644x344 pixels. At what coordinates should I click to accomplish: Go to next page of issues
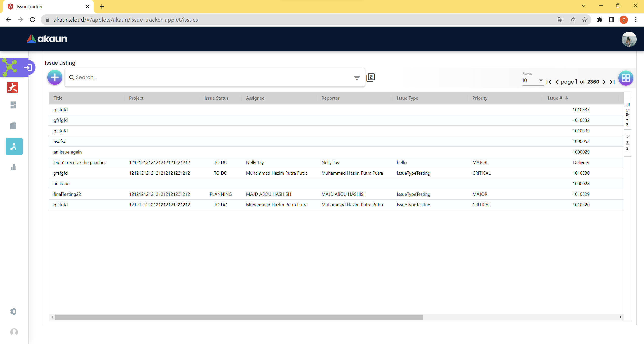pyautogui.click(x=604, y=82)
